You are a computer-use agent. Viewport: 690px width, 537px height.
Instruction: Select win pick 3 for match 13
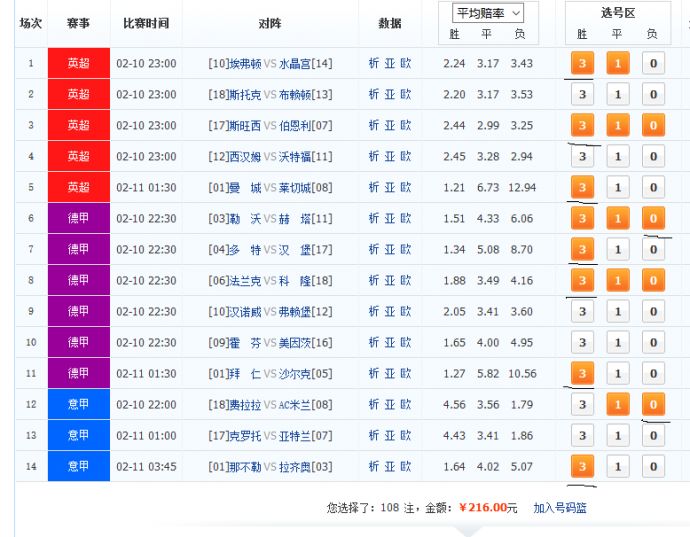click(x=582, y=435)
